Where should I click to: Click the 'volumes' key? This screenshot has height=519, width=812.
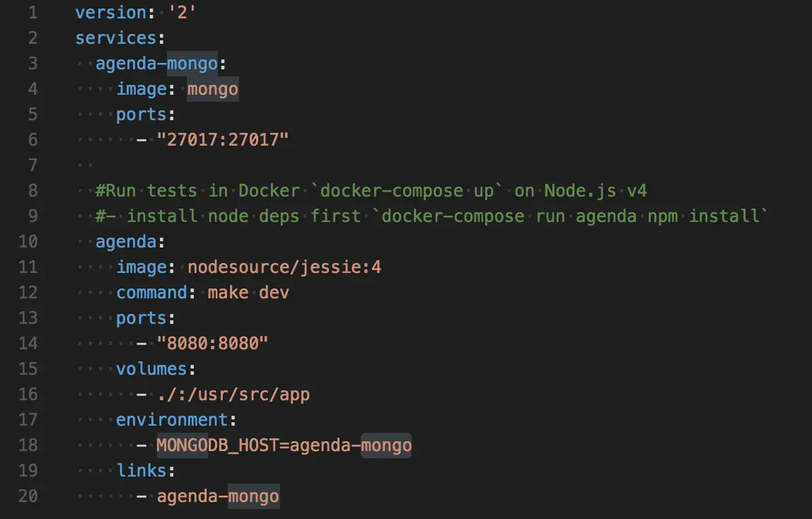point(152,368)
